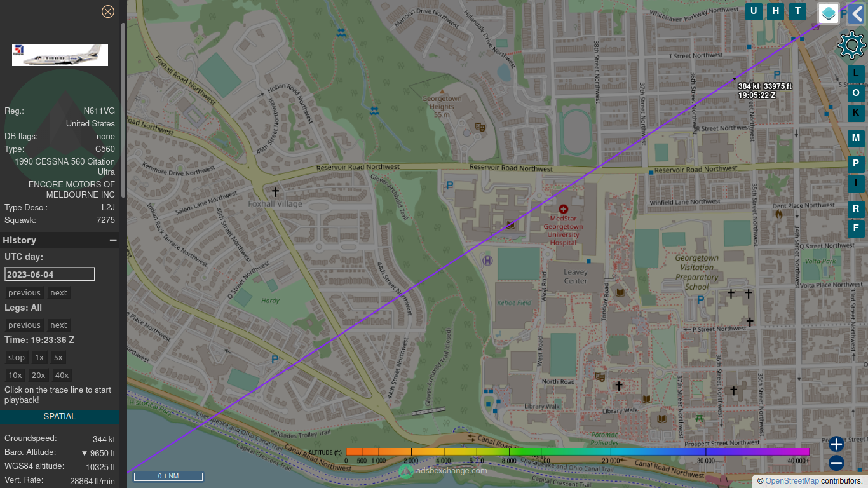This screenshot has height=488, width=868.
Task: Click the SPATIAL section header
Action: 60,417
